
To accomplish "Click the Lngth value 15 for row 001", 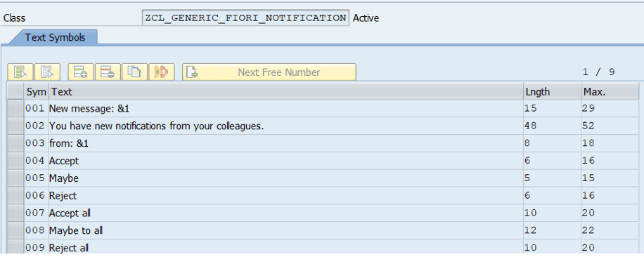I will point(531,109).
